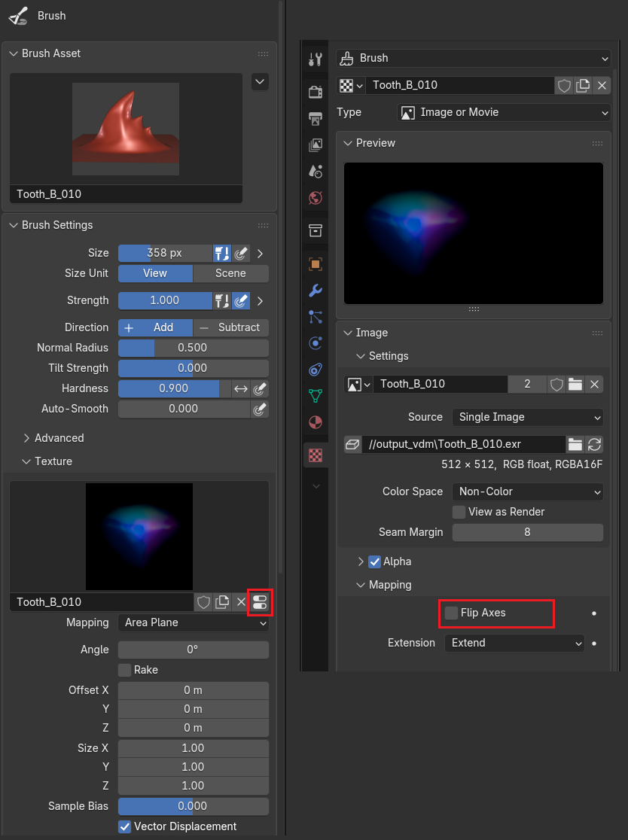The width and height of the screenshot is (628, 840).
Task: Toggle pen pressure icon for Auto-Smooth
Action: pyautogui.click(x=260, y=409)
